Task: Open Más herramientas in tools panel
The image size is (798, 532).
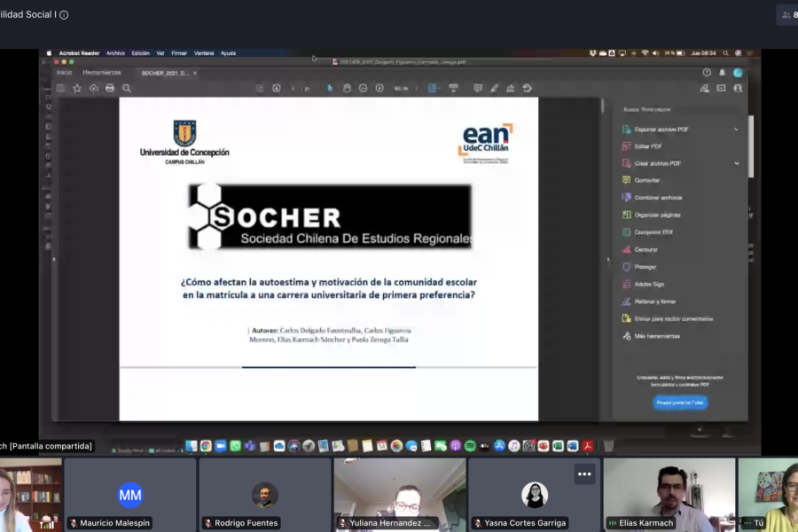Action: point(657,336)
